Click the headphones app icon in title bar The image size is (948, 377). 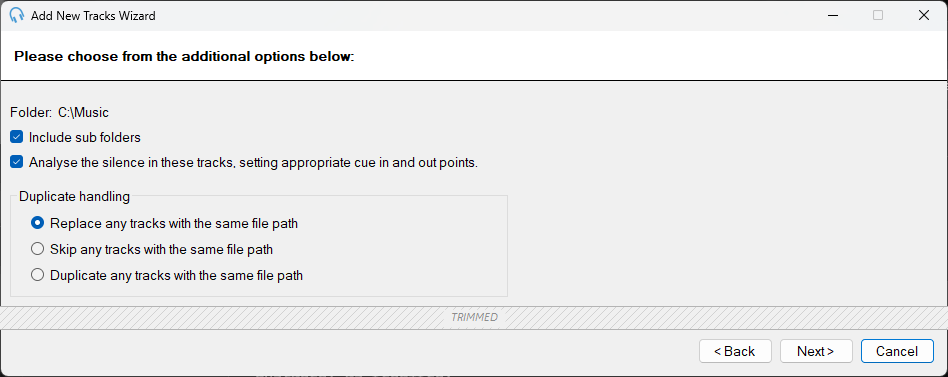(17, 16)
